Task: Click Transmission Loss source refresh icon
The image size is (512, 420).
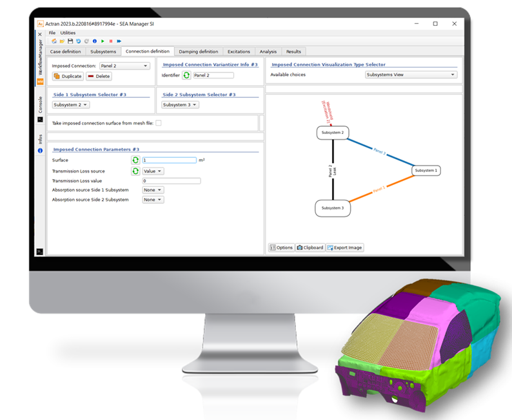Action: point(135,171)
